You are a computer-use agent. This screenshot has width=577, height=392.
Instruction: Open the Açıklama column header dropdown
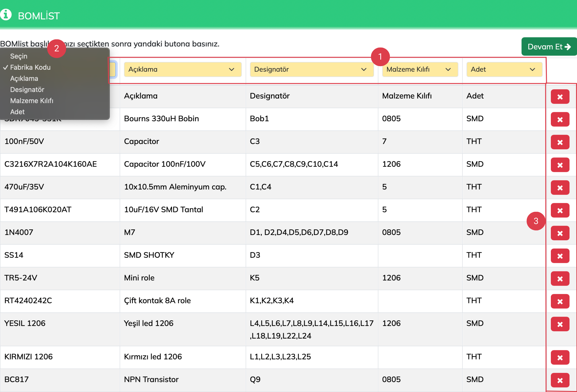point(182,69)
